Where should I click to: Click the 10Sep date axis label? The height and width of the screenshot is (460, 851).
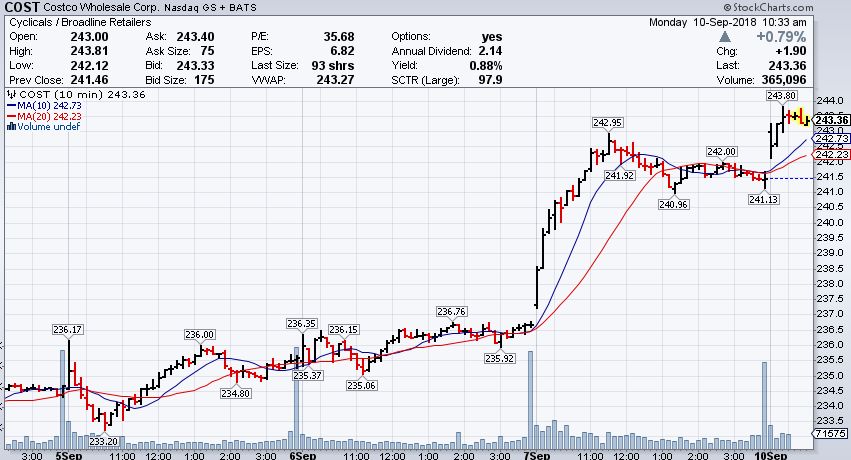(771, 455)
